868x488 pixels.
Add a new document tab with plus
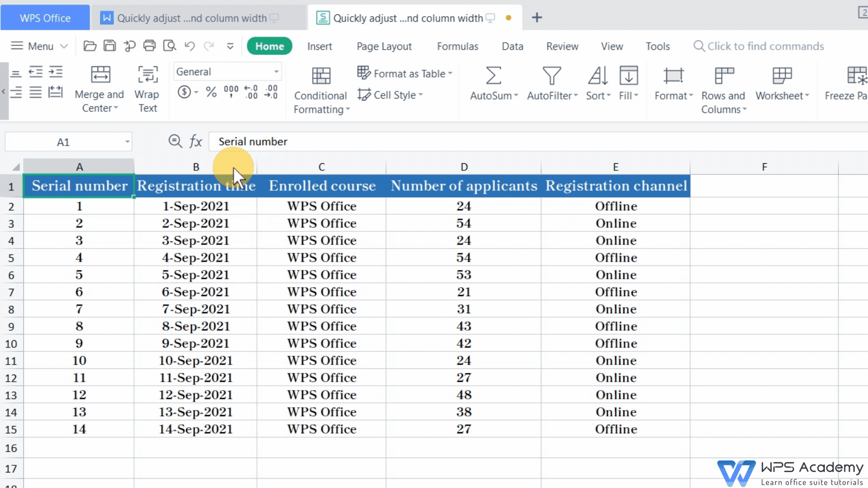536,18
